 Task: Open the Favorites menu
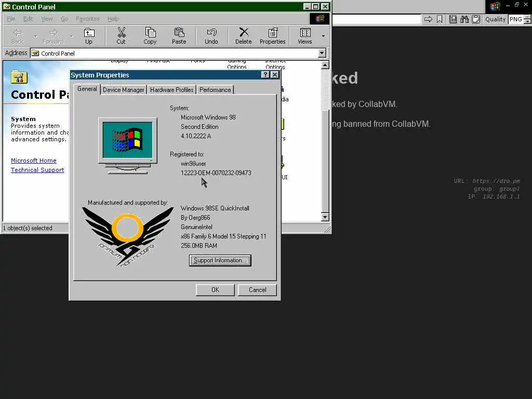(x=87, y=19)
